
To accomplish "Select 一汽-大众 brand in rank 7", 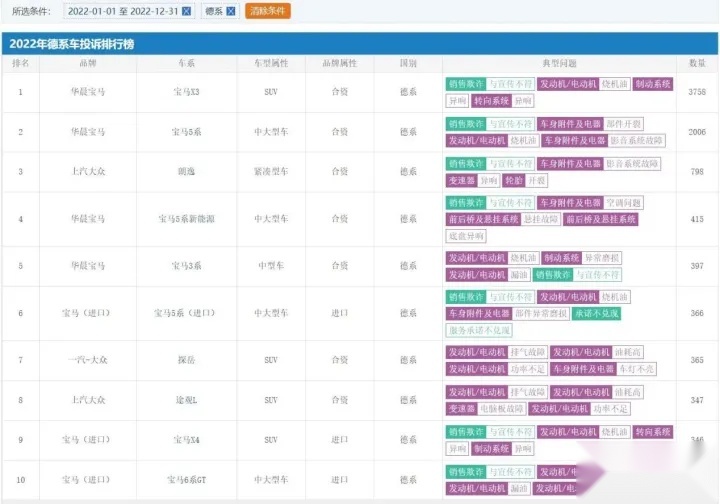I will point(88,360).
